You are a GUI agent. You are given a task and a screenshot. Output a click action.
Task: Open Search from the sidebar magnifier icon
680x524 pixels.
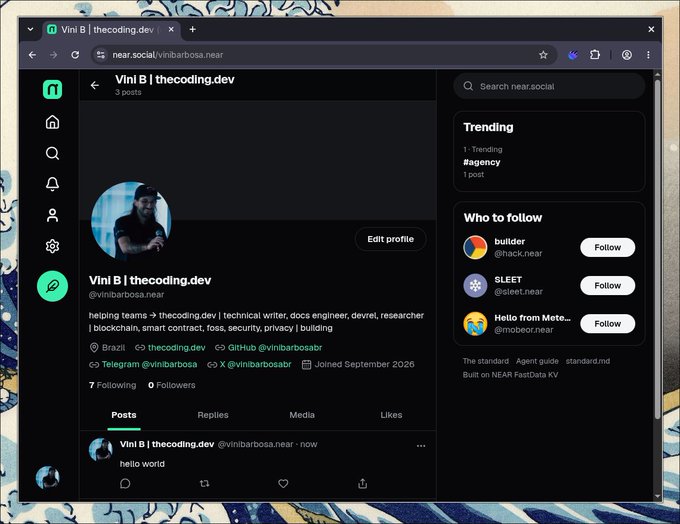pos(52,153)
